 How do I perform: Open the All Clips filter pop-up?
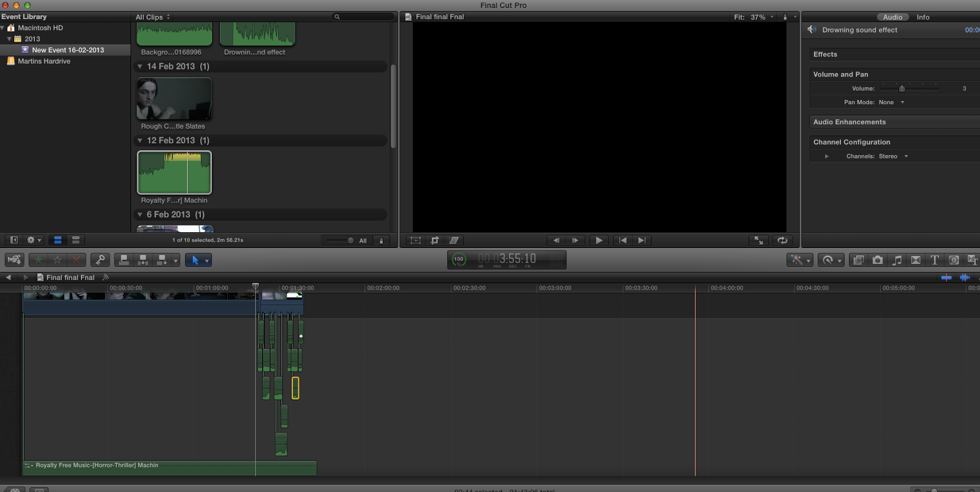pos(153,17)
